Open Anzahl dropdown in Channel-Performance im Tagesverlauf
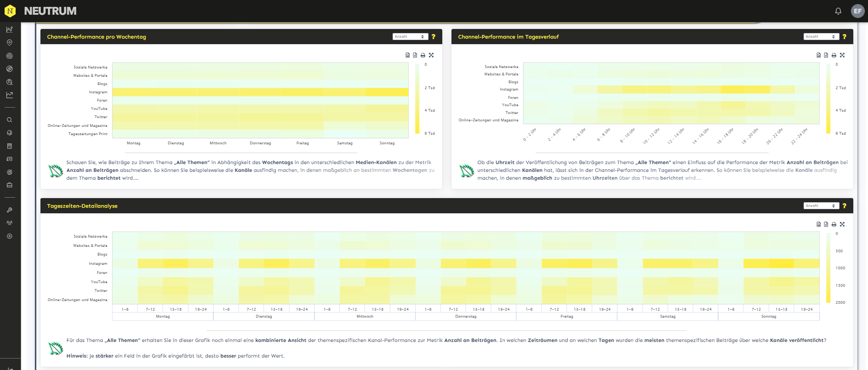Viewport: 868px width, 370px height. [x=821, y=37]
